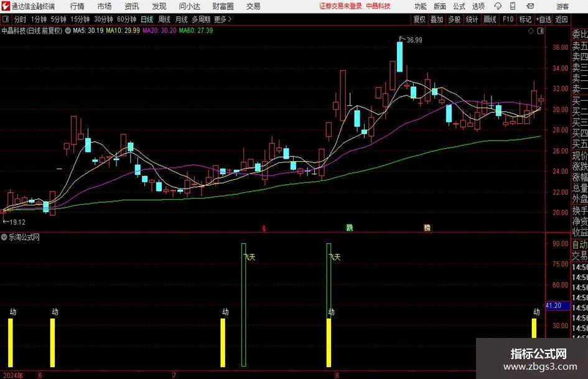Click the 乐淘公式网 indicator name
Image resolution: width=588 pixels, height=379 pixels.
pos(24,237)
